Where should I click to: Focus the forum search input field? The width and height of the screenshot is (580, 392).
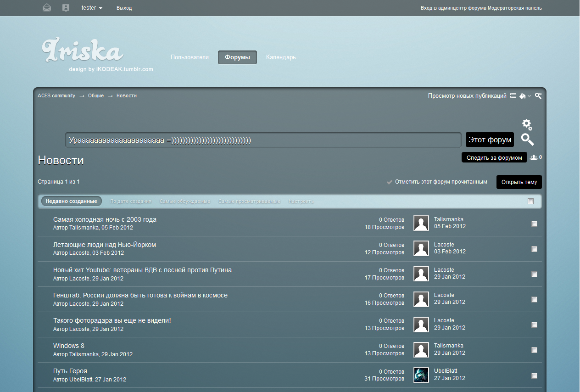263,140
